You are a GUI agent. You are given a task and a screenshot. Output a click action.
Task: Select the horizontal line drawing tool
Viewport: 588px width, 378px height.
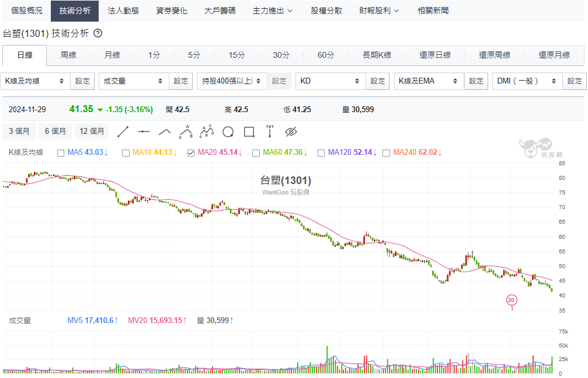pyautogui.click(x=144, y=131)
